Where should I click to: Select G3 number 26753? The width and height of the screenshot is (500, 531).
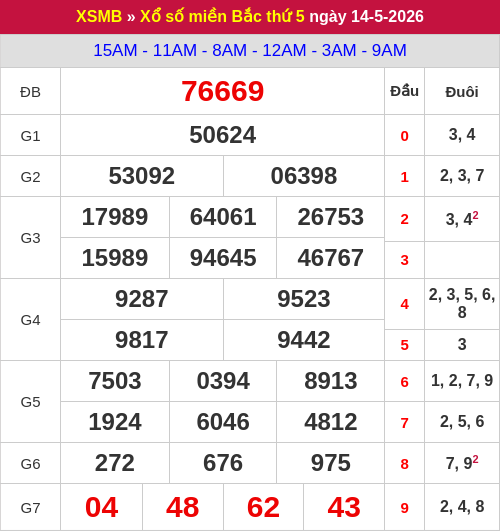point(331,217)
